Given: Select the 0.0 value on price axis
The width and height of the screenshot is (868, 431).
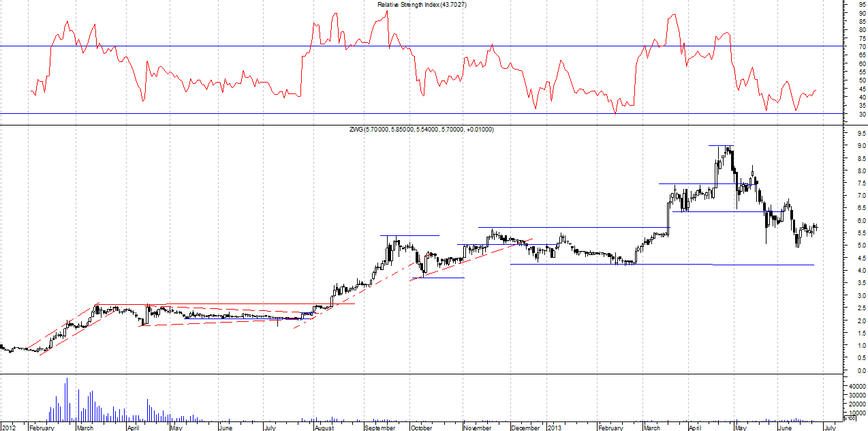Looking at the screenshot, I should [861, 370].
